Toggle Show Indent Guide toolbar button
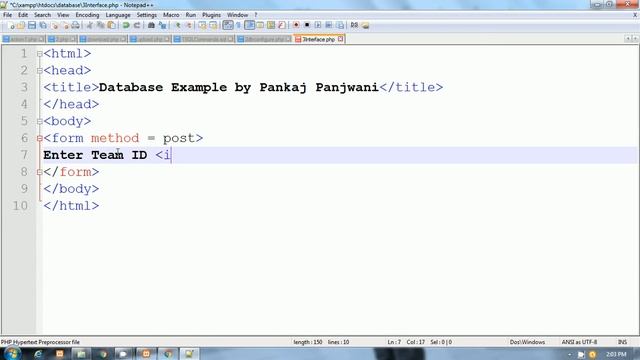 click(x=249, y=25)
